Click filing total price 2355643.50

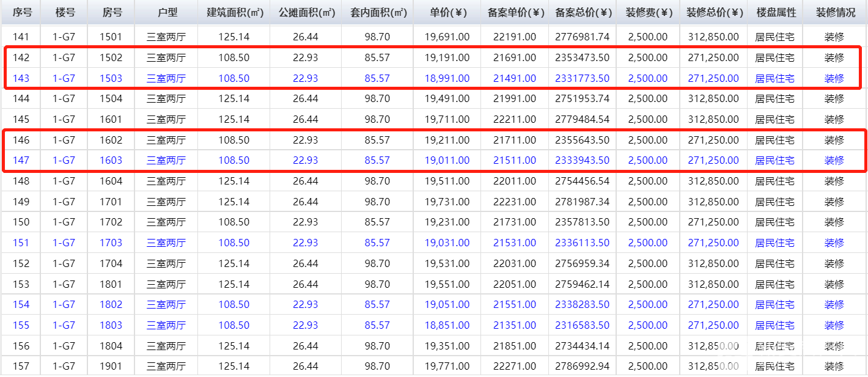coord(583,140)
